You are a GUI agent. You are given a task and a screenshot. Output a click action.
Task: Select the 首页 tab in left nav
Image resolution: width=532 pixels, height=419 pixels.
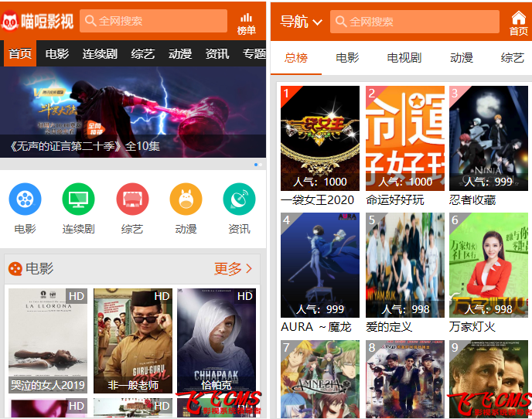(x=20, y=53)
